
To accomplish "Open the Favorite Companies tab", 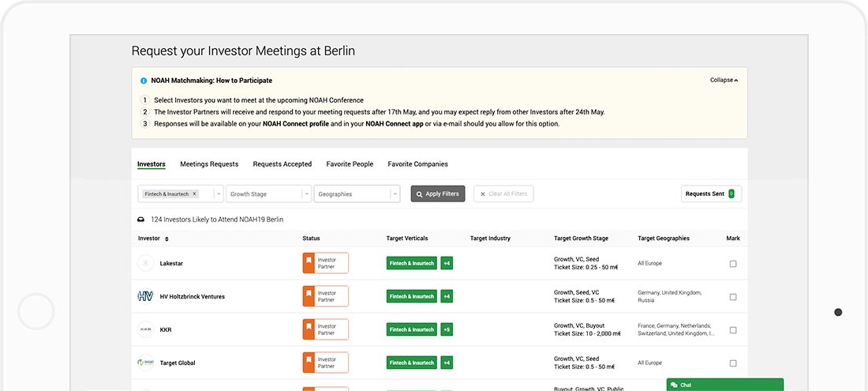I will 418,164.
